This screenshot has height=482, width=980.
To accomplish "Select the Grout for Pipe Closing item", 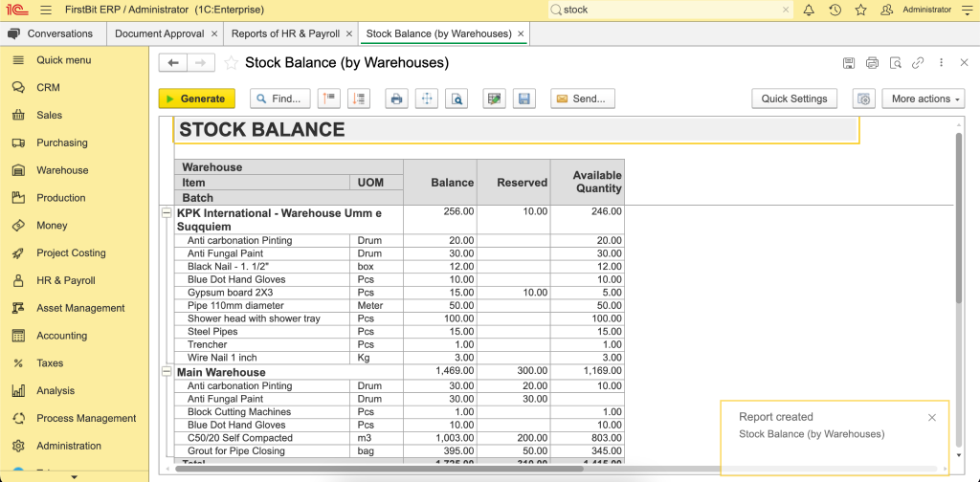I will 236,450.
